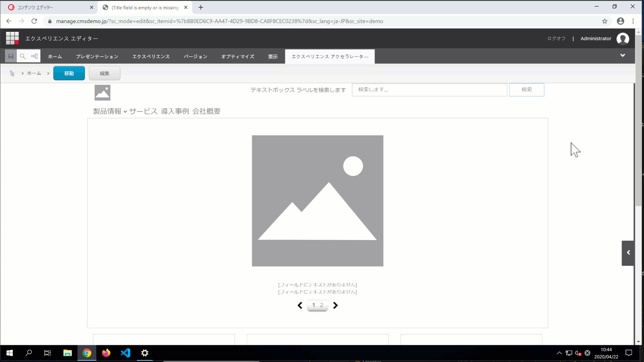Select carousel page 2 indicator

[x=321, y=305]
